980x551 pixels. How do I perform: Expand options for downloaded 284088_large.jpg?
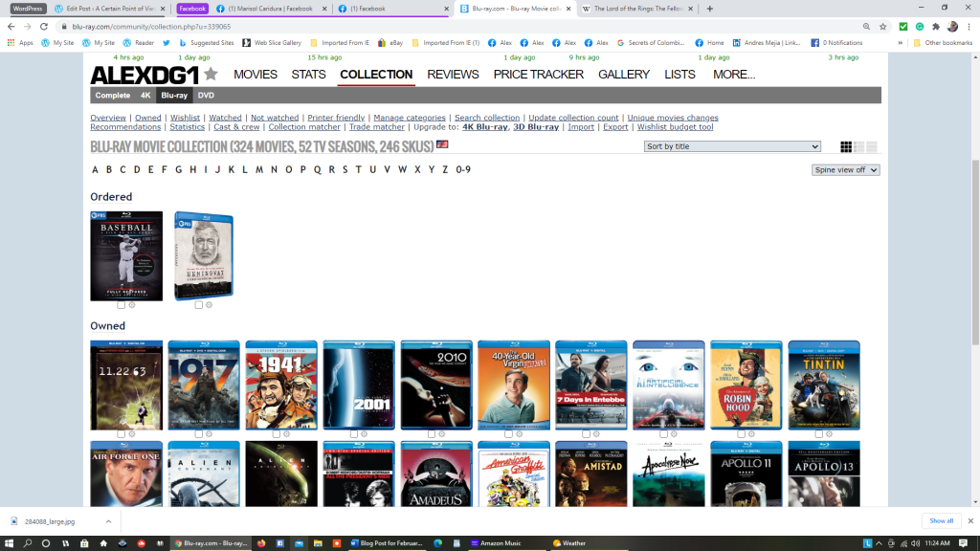(108, 521)
